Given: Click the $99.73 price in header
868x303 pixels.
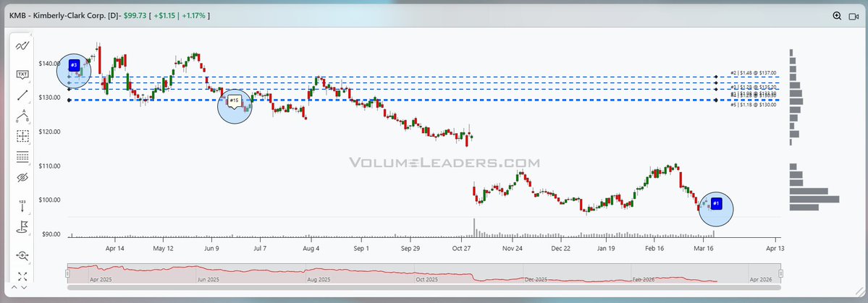Looking at the screenshot, I should (135, 15).
